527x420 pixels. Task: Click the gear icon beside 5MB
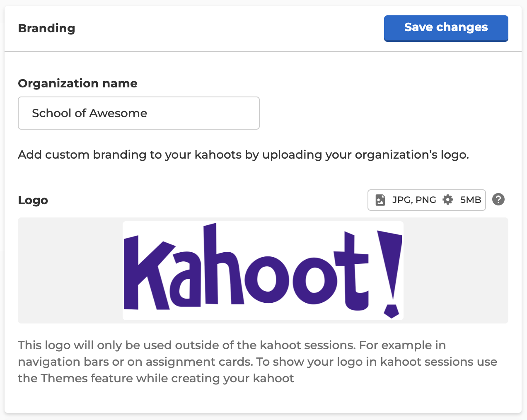[448, 200]
